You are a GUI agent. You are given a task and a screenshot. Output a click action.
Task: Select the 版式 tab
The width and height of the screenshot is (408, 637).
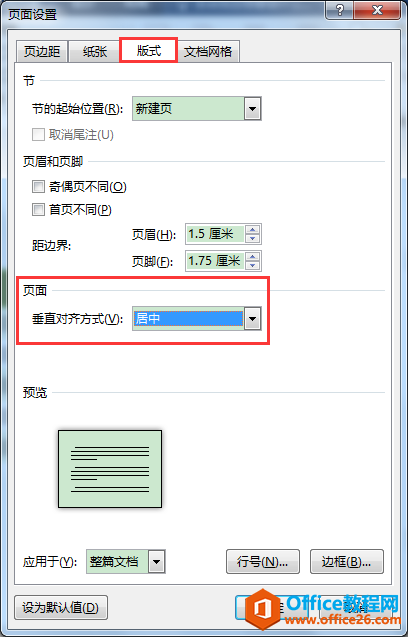[148, 50]
